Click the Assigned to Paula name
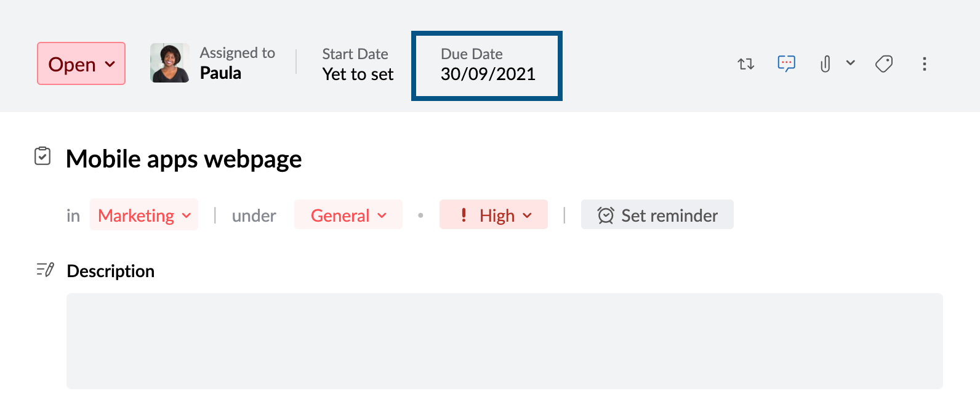Image resolution: width=980 pixels, height=404 pixels. click(x=220, y=73)
